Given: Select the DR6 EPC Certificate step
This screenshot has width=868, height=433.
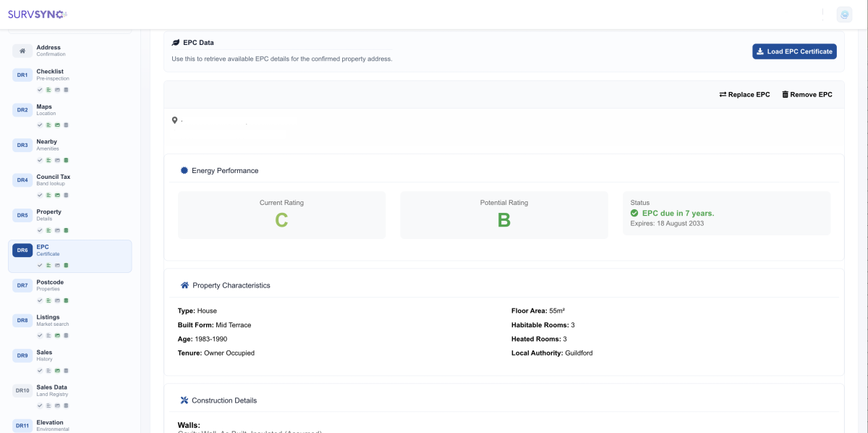Looking at the screenshot, I should point(70,256).
